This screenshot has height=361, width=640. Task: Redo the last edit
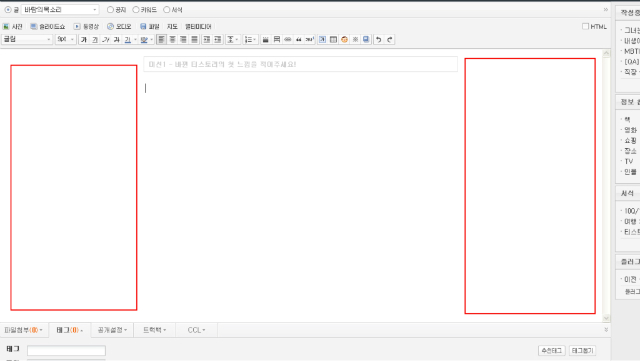pos(389,40)
